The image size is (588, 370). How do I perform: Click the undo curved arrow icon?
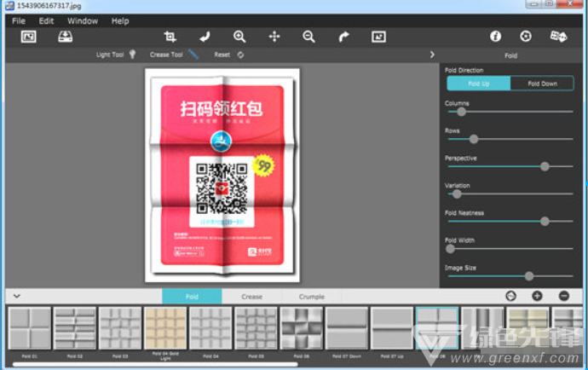click(205, 37)
